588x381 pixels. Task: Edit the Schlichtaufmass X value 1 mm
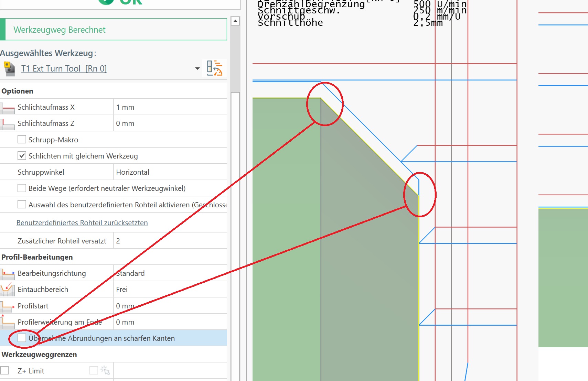[170, 107]
